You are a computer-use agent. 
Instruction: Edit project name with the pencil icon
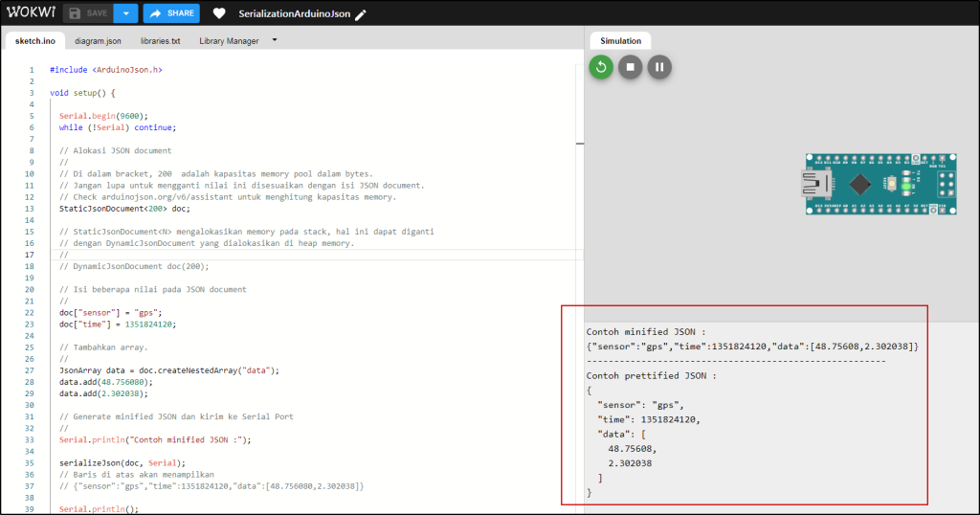[360, 15]
